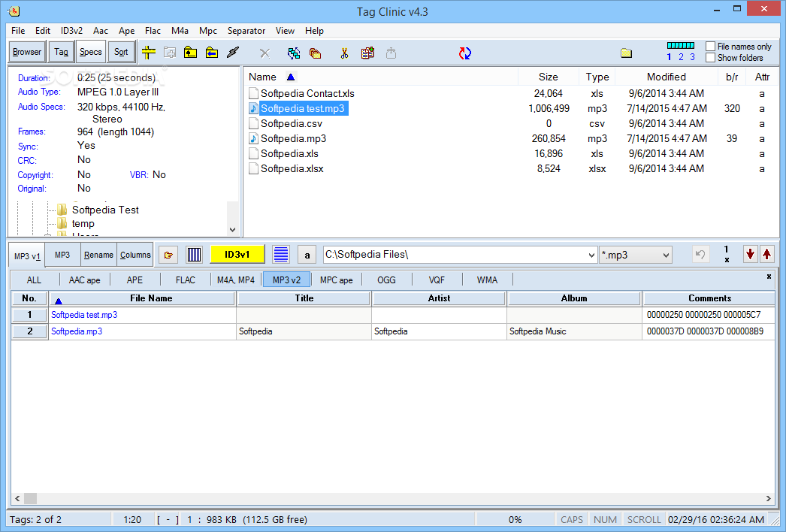
Task: Sort files by the Modified column header
Action: pyautogui.click(x=667, y=77)
